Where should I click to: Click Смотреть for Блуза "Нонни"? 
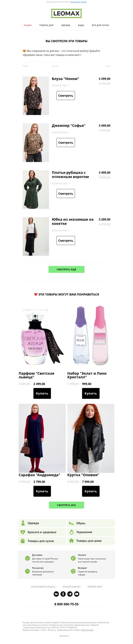(66, 96)
